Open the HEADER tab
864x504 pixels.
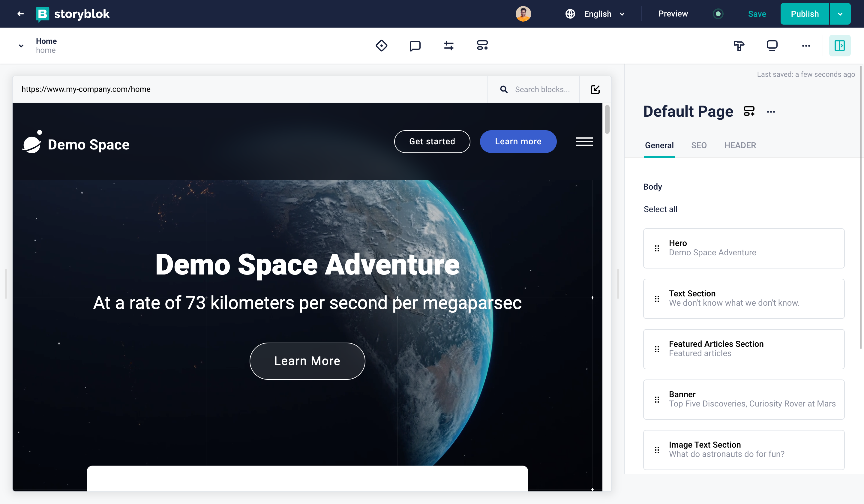739,145
